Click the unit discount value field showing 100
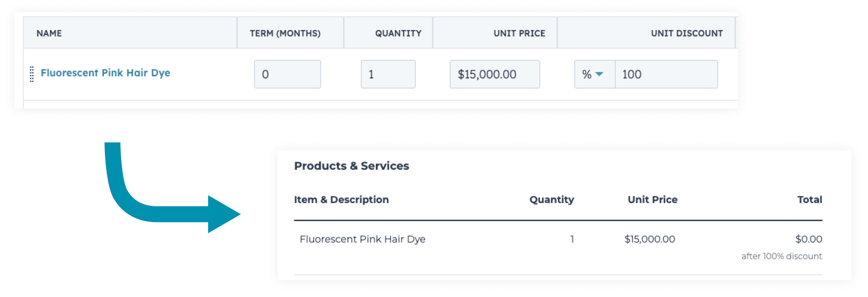Image resolution: width=868 pixels, height=297 pixels. (x=666, y=74)
